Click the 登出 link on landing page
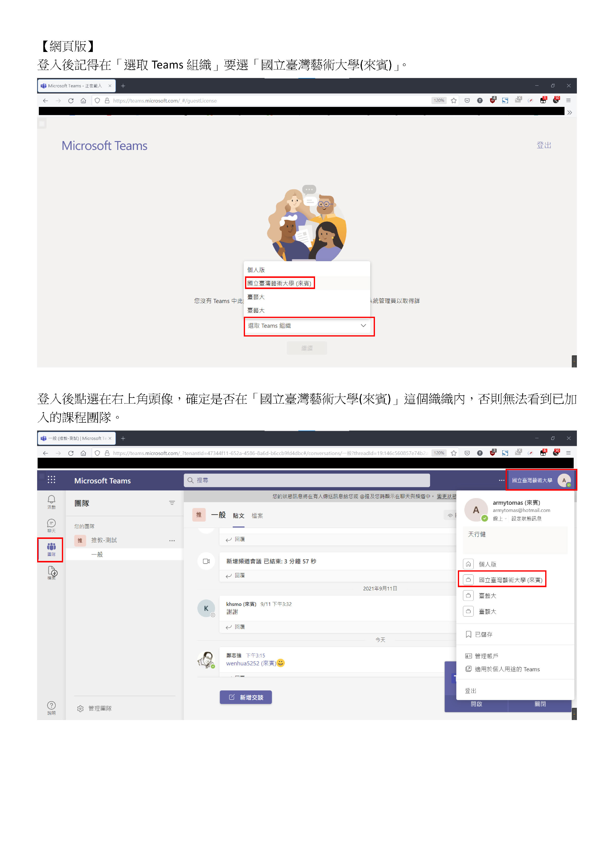 544,145
